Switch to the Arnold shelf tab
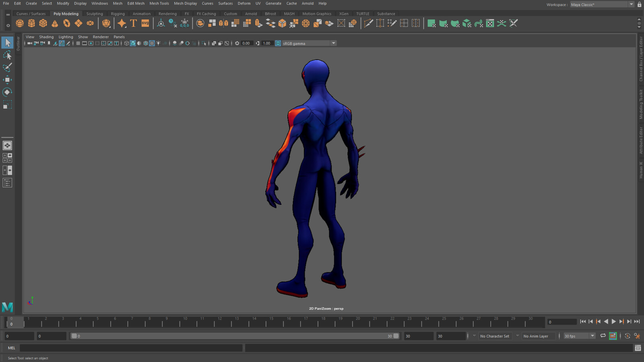 tap(251, 14)
